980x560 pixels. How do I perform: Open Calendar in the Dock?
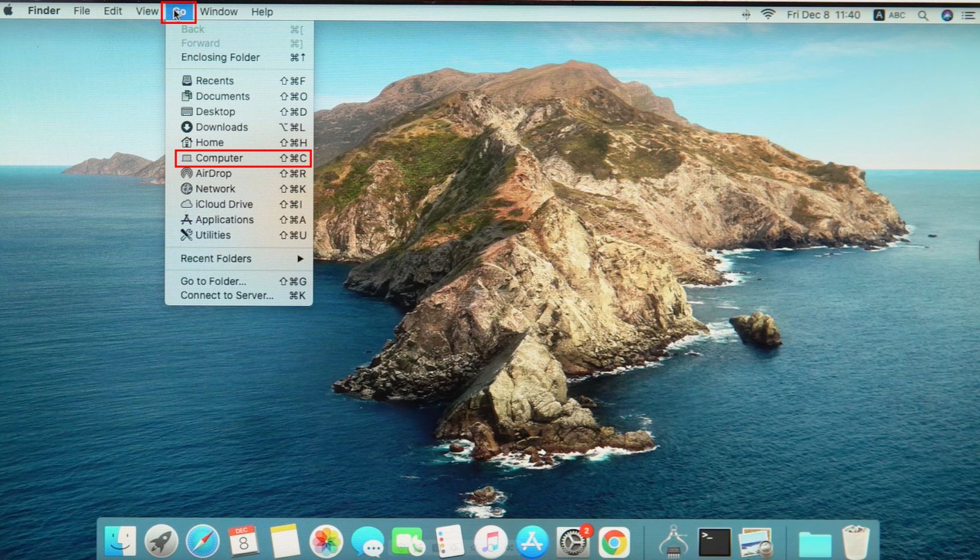tap(243, 541)
